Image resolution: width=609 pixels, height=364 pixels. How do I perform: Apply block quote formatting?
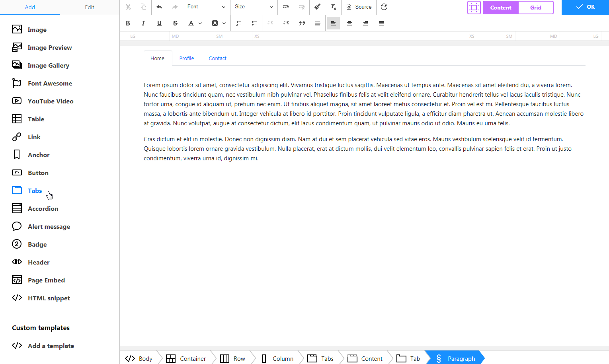[302, 23]
